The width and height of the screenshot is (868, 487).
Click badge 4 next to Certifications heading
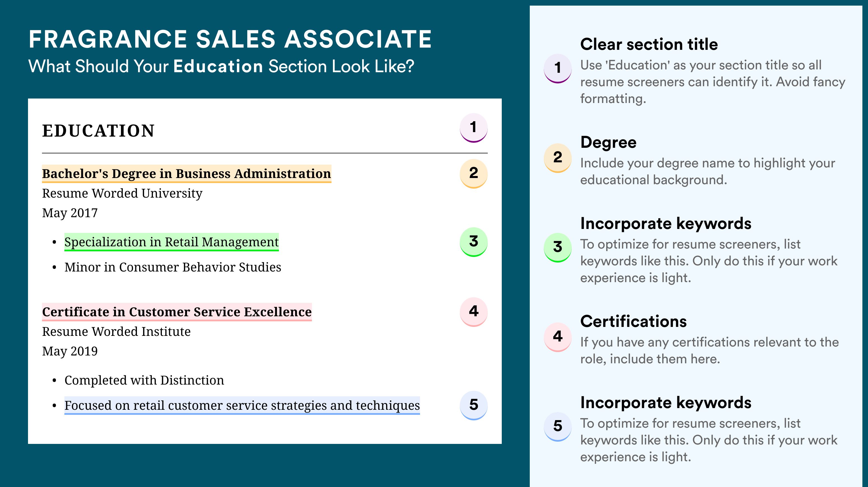pyautogui.click(x=558, y=337)
